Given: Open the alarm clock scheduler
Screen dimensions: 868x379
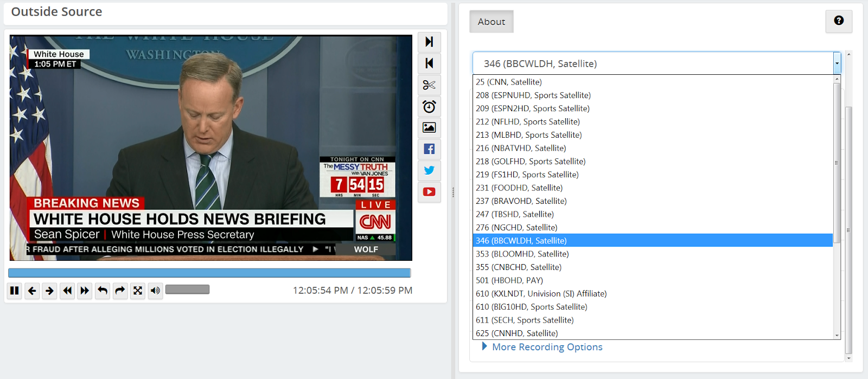Looking at the screenshot, I should click(x=429, y=106).
